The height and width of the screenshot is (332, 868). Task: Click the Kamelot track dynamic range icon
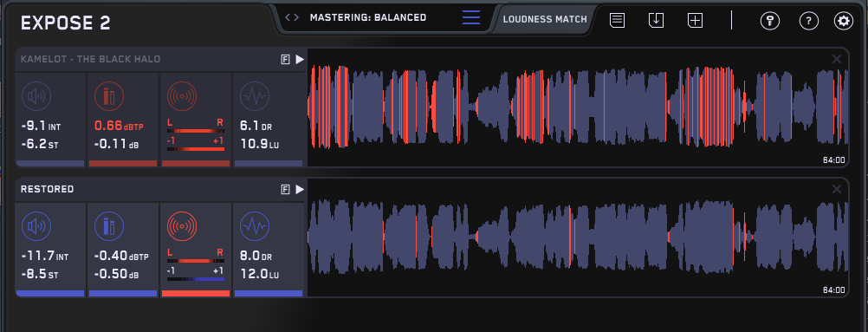(255, 97)
